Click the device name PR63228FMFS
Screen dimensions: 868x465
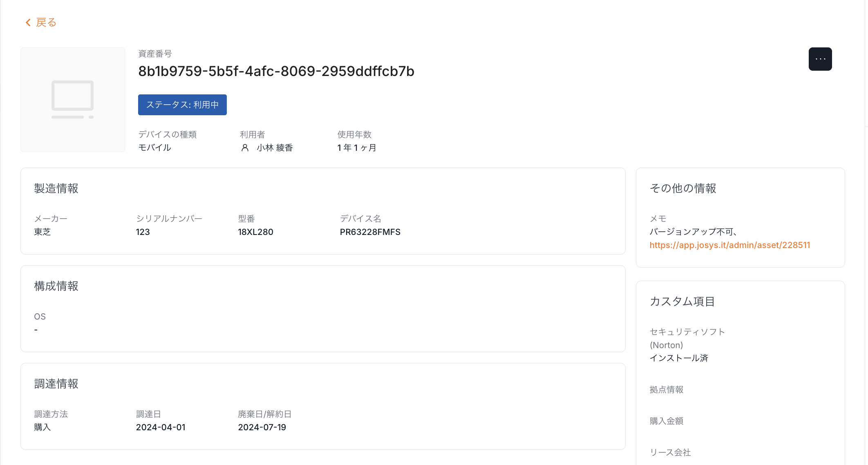point(370,232)
